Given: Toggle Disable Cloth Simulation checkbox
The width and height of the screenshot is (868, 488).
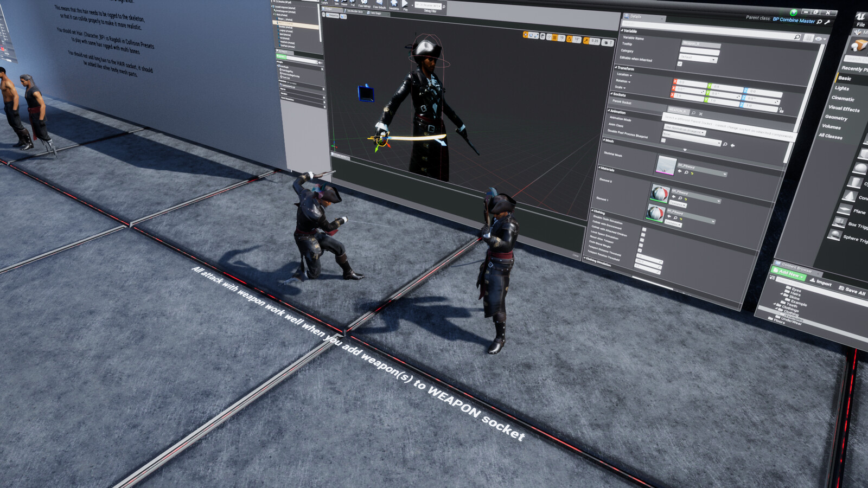Looking at the screenshot, I should (x=644, y=229).
